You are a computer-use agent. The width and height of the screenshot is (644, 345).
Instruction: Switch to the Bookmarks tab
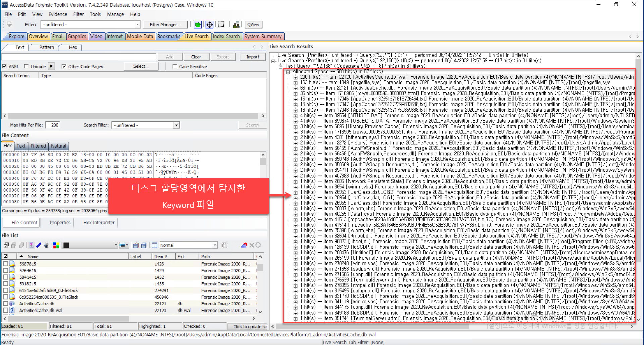point(169,36)
